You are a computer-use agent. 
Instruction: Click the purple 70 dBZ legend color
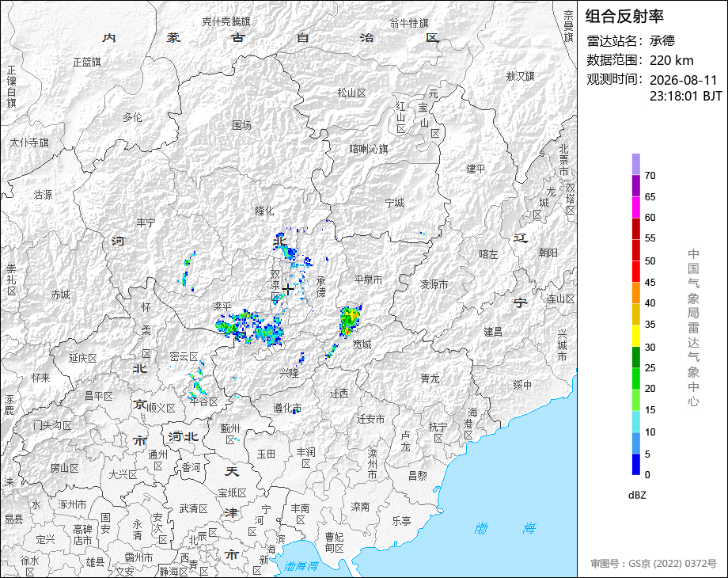click(x=636, y=165)
